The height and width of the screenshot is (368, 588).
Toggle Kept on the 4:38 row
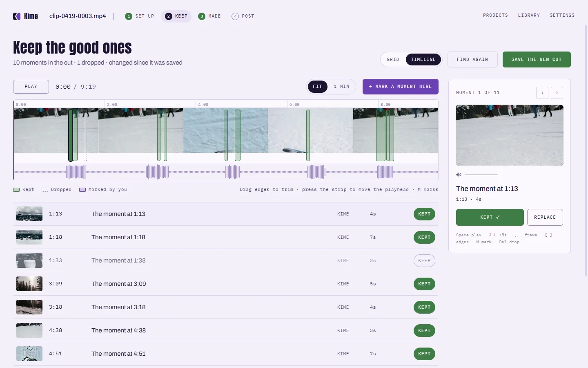pos(424,331)
